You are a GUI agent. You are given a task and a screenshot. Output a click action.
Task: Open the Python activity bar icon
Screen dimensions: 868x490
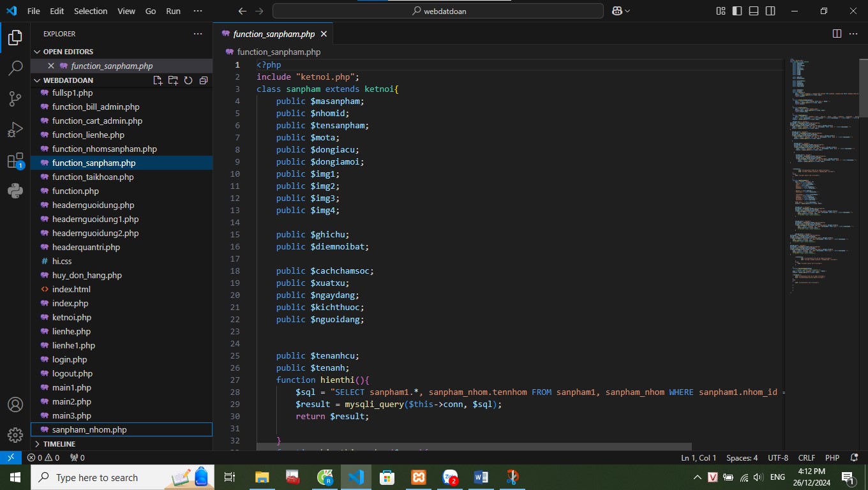tap(15, 191)
